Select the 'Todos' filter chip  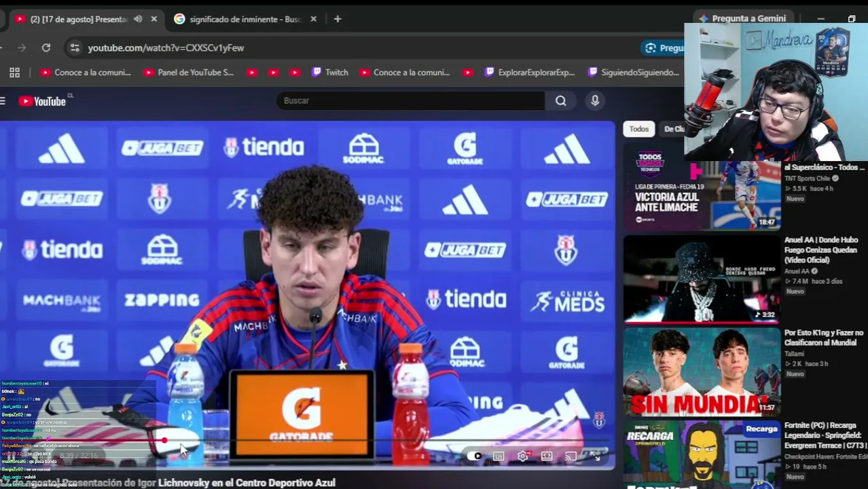(638, 129)
